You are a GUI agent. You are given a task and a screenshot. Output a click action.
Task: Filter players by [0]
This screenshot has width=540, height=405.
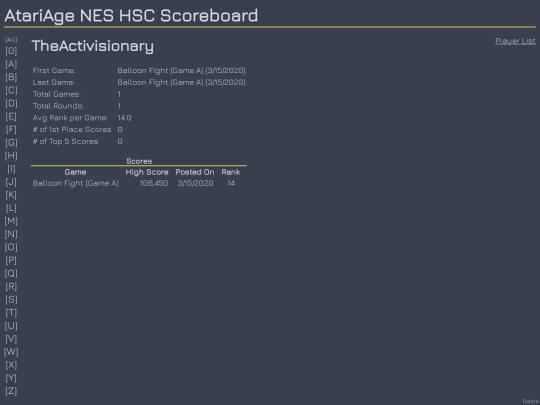[x=11, y=51]
